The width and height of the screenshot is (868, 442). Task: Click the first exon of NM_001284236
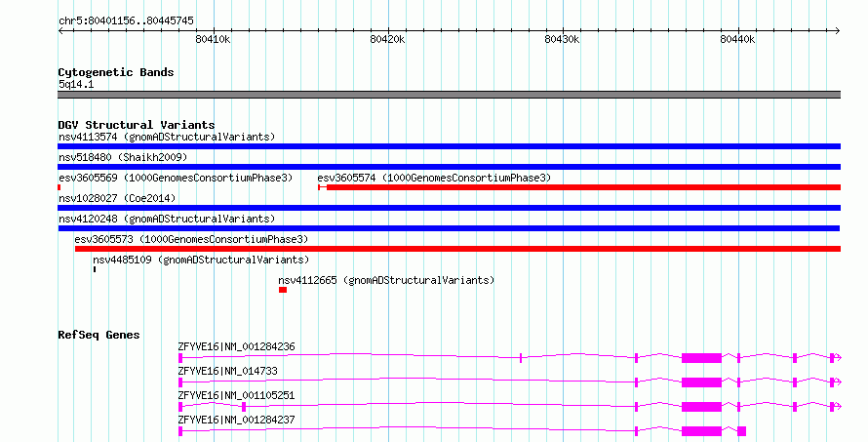click(180, 358)
